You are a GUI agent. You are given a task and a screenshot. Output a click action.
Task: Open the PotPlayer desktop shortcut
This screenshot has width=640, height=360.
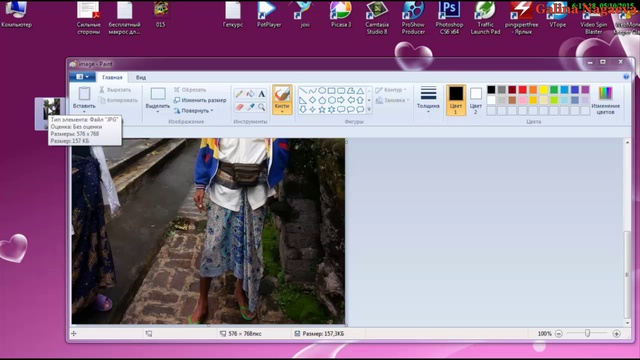(x=269, y=15)
